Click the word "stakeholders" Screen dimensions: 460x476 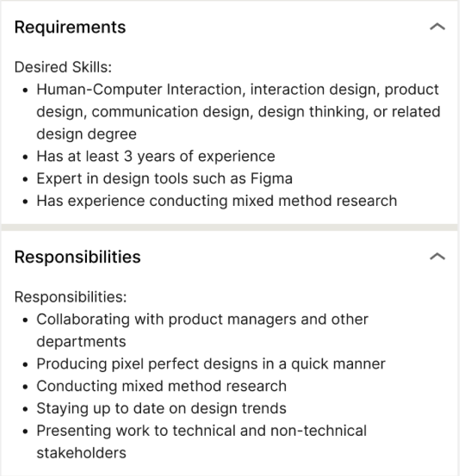(x=81, y=452)
